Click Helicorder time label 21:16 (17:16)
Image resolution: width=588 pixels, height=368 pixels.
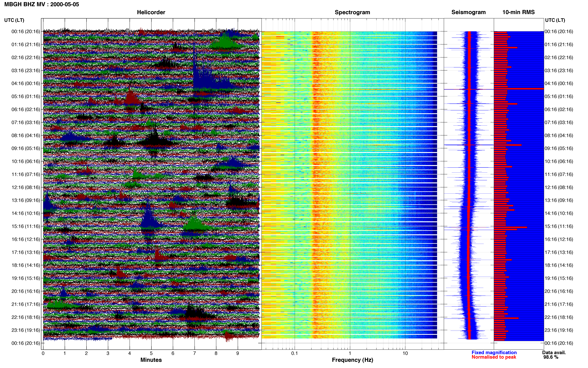[26, 304]
